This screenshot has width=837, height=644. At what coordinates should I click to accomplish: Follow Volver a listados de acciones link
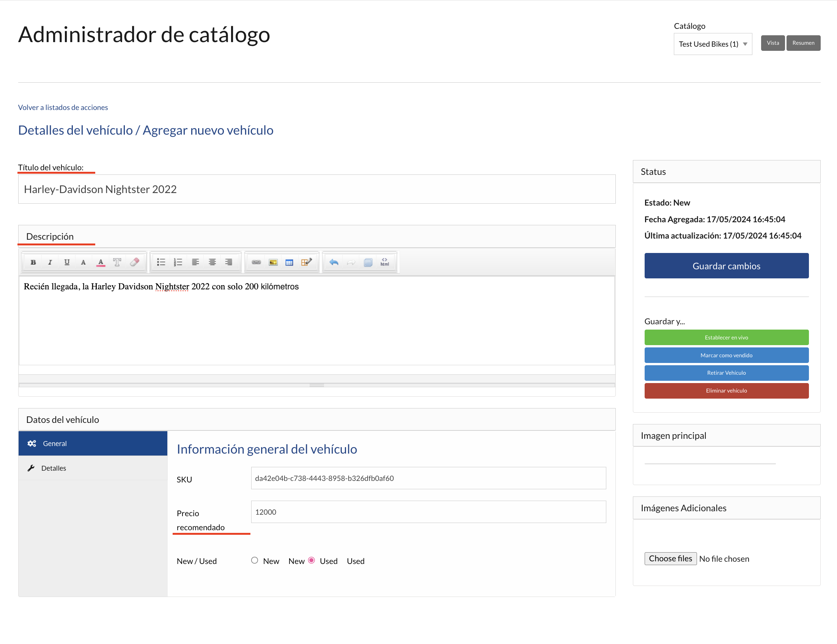pyautogui.click(x=63, y=108)
